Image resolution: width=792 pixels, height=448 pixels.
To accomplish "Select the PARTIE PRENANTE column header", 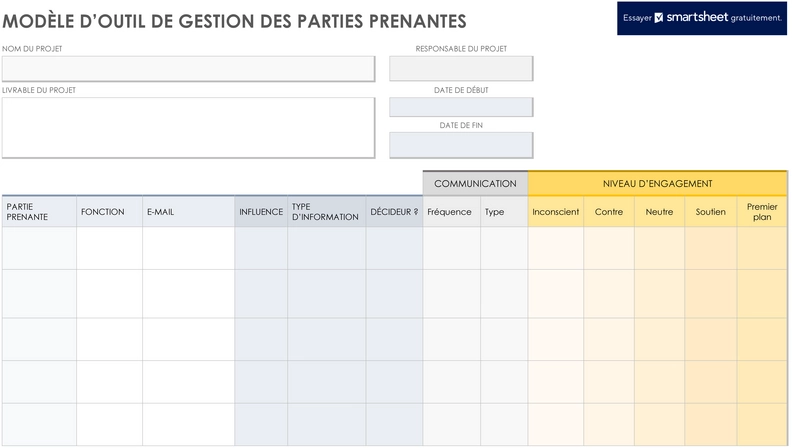I will point(39,212).
